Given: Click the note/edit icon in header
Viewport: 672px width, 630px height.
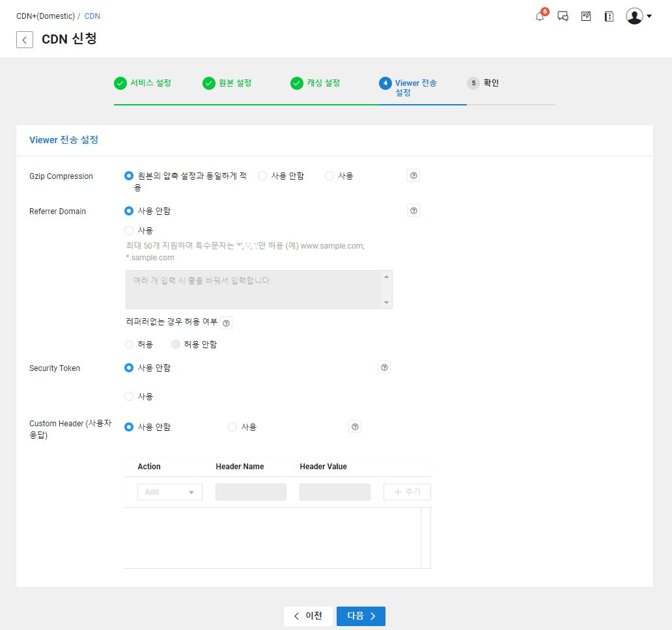Looking at the screenshot, I should pos(586,16).
